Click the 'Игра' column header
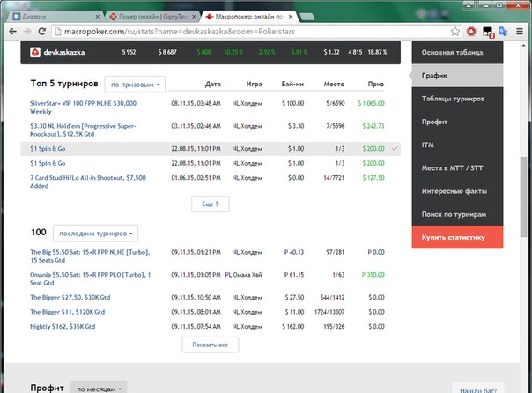 (x=255, y=85)
